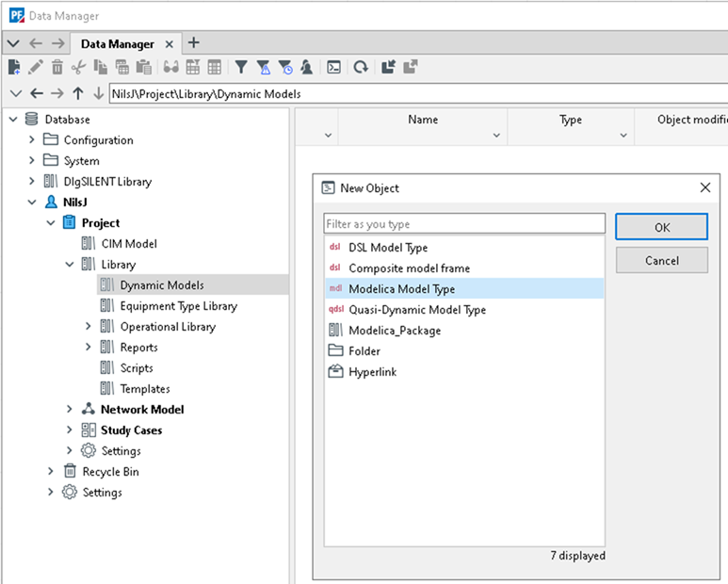Click OK in New Object dialog
This screenshot has width=728, height=584.
click(661, 227)
